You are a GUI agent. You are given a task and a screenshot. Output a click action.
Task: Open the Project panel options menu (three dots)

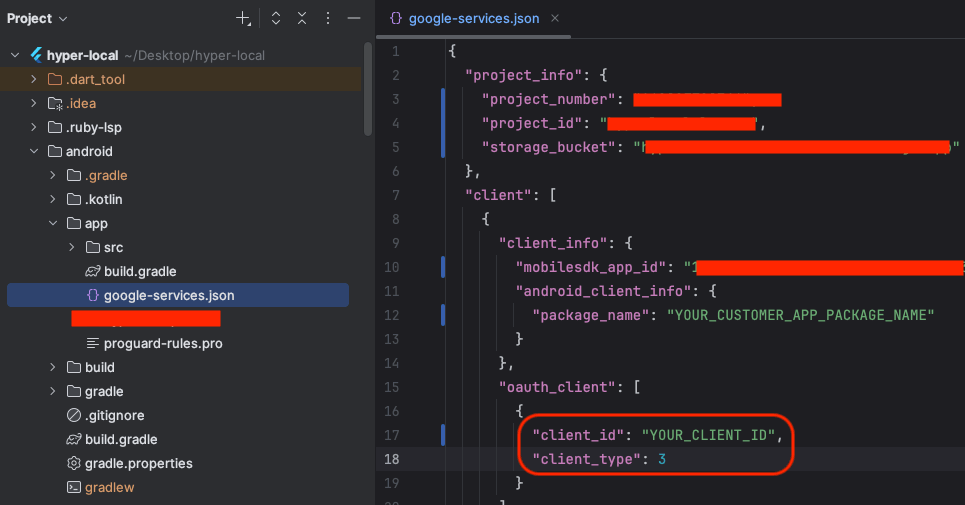click(x=327, y=18)
